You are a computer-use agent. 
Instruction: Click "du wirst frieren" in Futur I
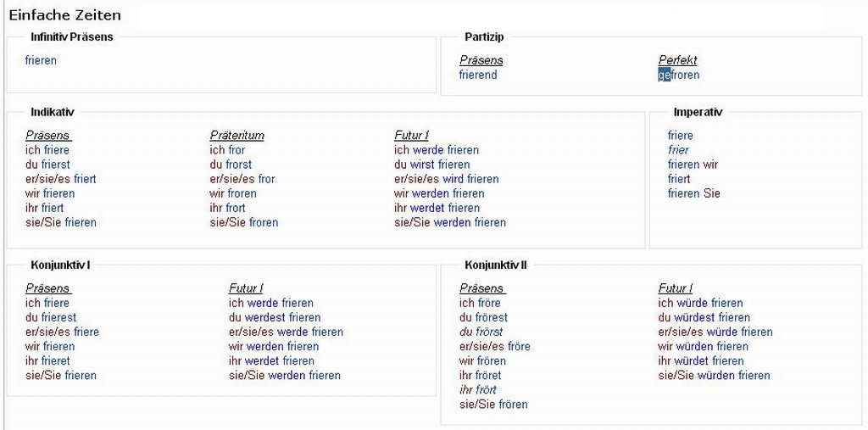pyautogui.click(x=431, y=165)
